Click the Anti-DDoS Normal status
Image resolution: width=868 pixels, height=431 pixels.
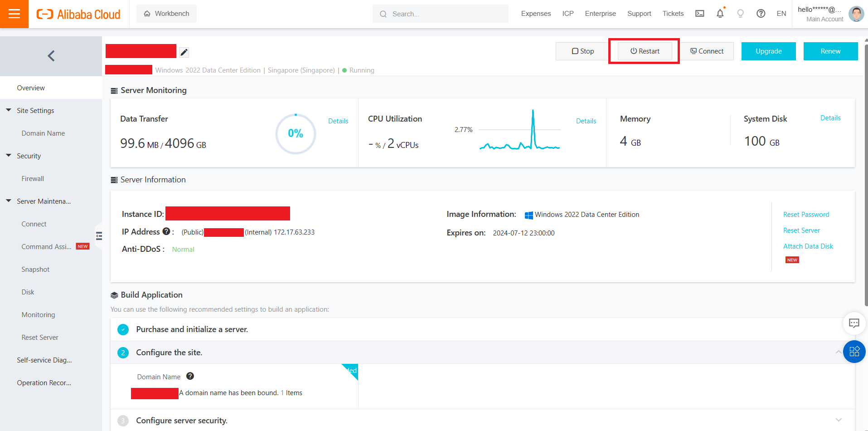(x=183, y=249)
